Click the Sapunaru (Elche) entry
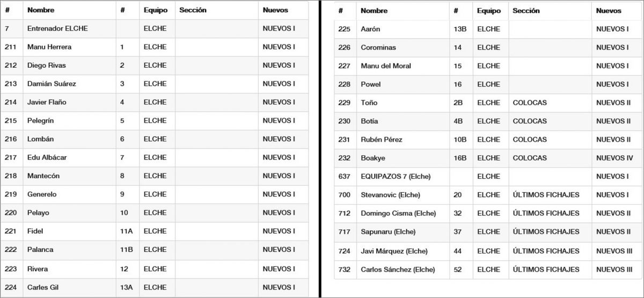Viewport: 644px width, 298px height. click(x=387, y=232)
